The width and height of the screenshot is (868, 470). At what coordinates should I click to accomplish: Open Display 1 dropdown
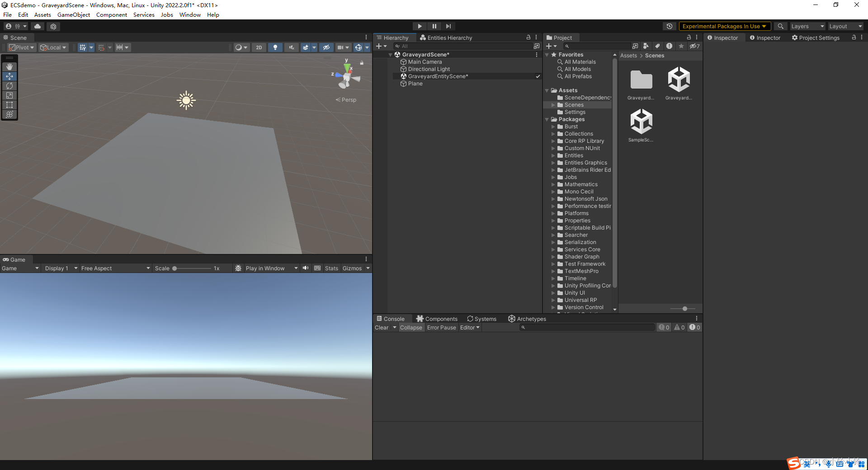(x=61, y=268)
